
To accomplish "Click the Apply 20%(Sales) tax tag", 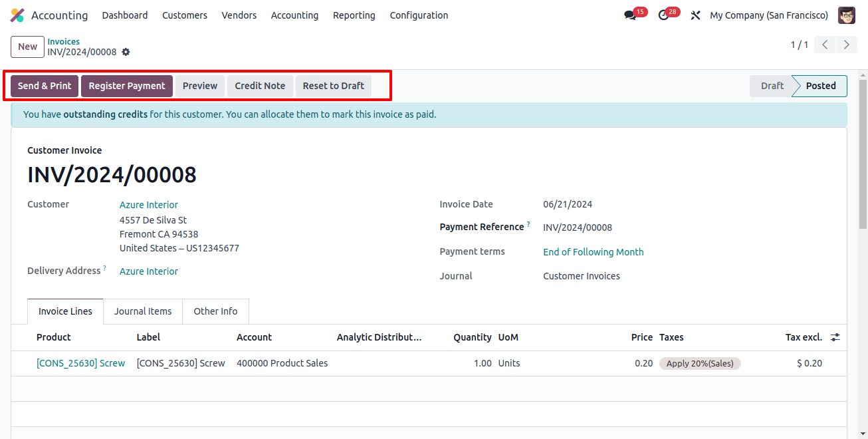I will click(x=700, y=363).
